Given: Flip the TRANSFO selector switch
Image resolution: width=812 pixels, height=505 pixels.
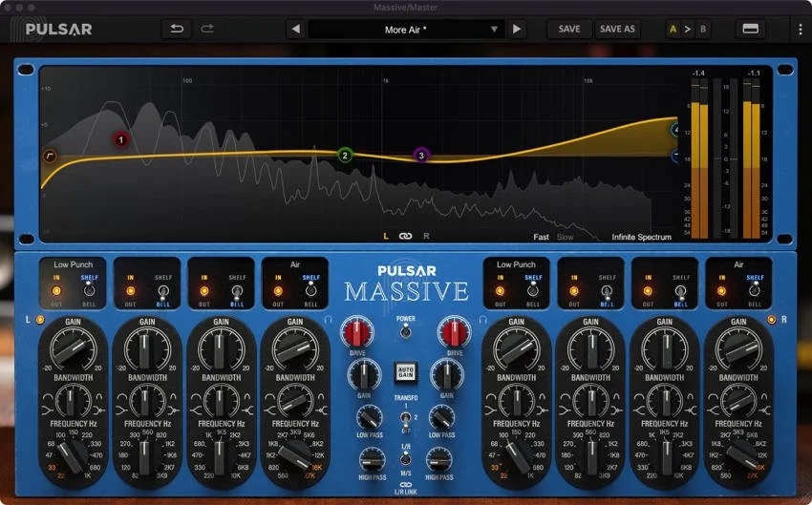Looking at the screenshot, I should [405, 420].
